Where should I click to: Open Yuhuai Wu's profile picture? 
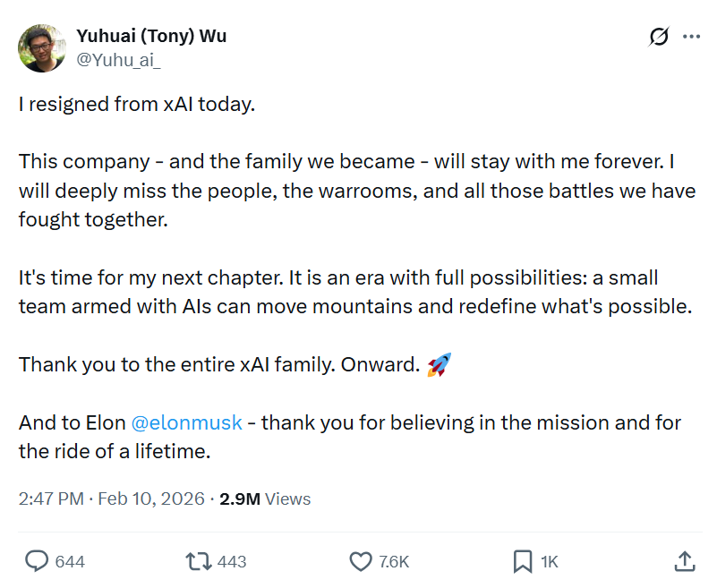click(x=42, y=47)
